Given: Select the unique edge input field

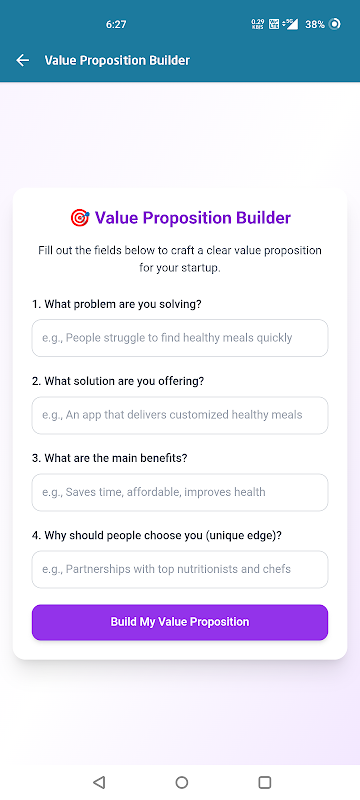Looking at the screenshot, I should (x=180, y=569).
